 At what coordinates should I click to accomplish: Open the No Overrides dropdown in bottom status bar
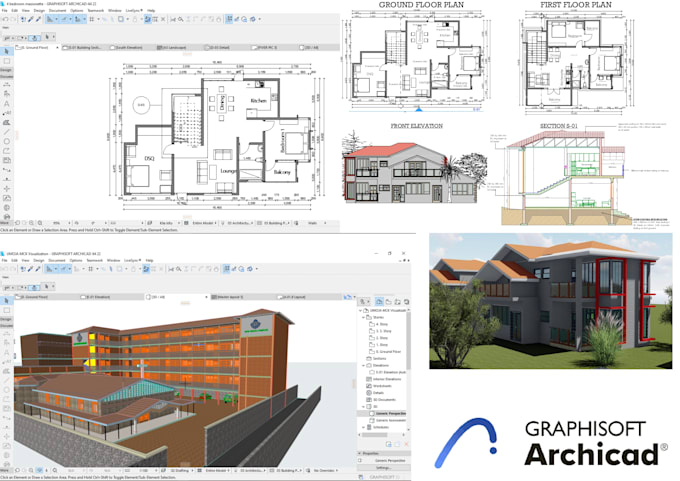click(x=326, y=470)
